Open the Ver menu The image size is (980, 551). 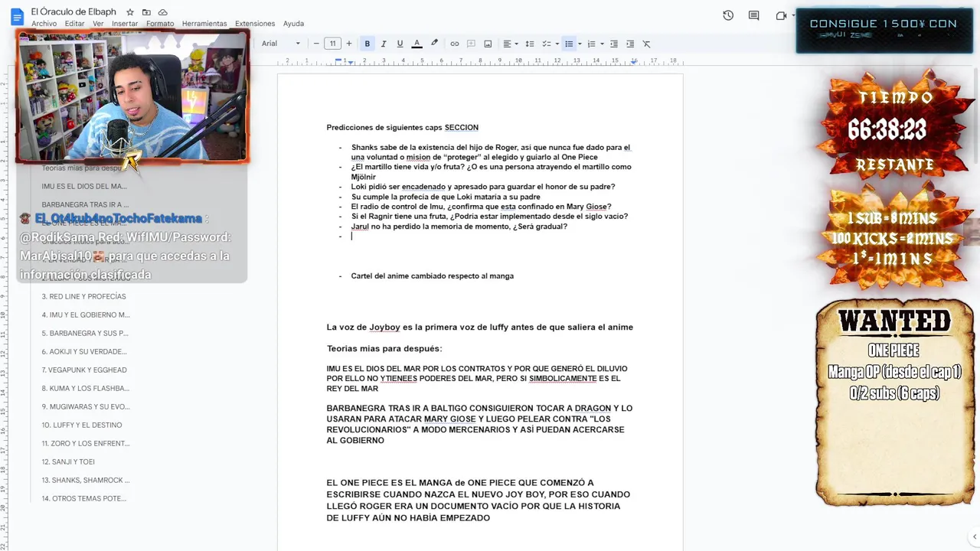[98, 24]
